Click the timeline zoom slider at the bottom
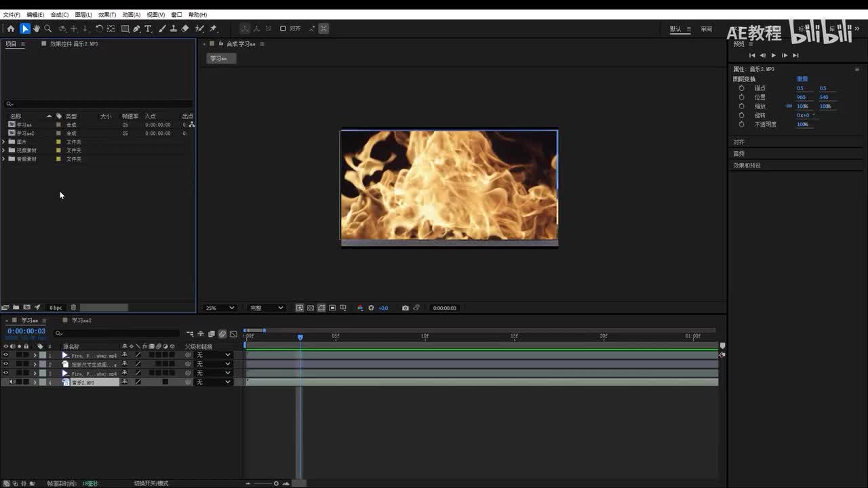This screenshot has width=868, height=488. (x=275, y=483)
